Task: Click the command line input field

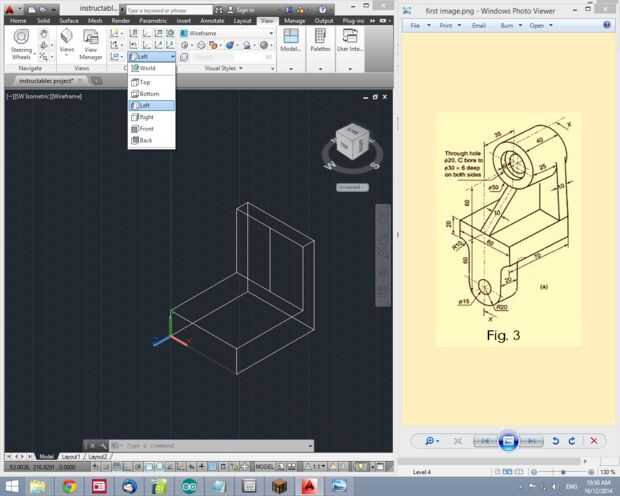Action: [x=212, y=446]
